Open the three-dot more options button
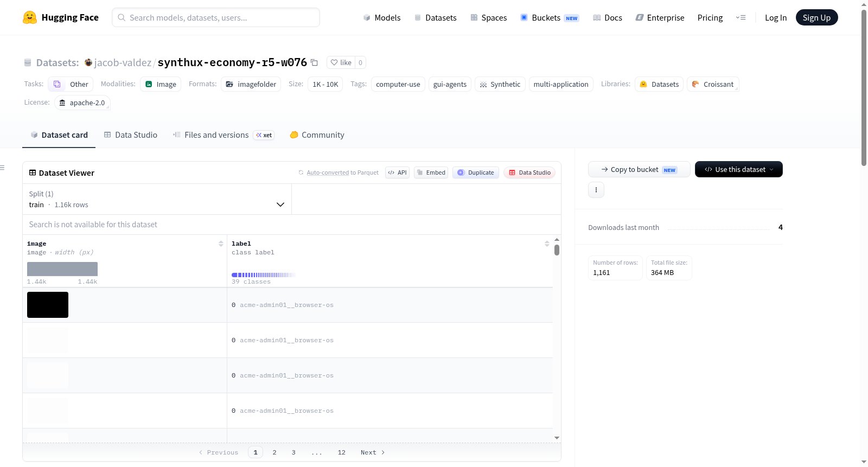The height and width of the screenshot is (467, 868). 596,190
